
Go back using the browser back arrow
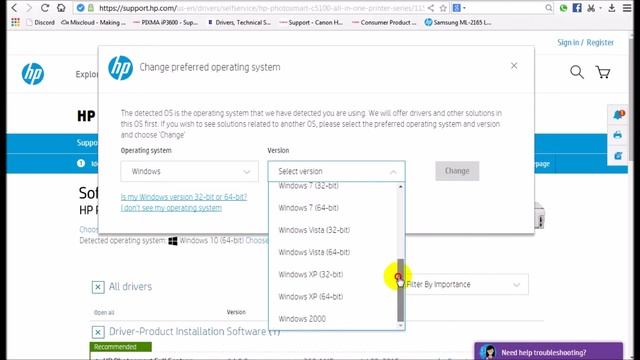(14, 8)
